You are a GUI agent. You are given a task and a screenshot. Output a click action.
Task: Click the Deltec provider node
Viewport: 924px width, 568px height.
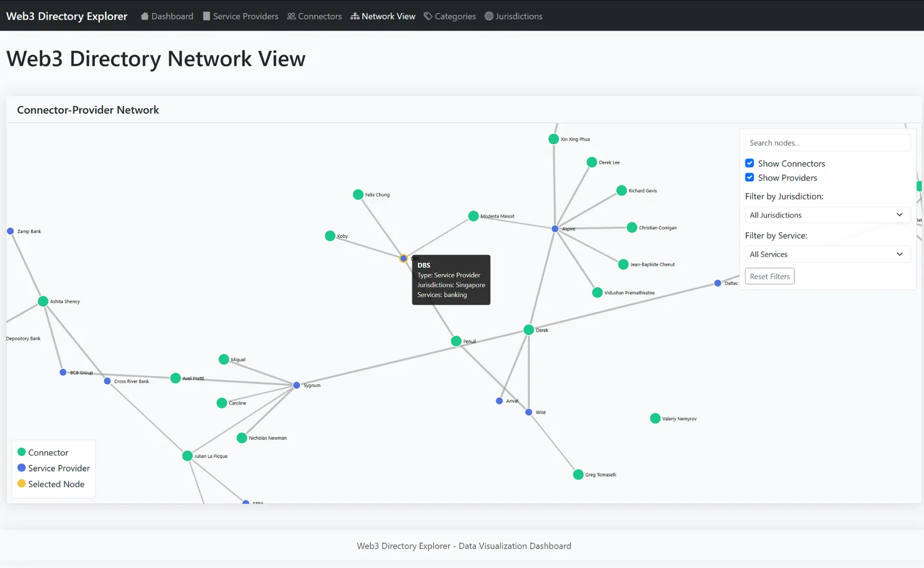718,283
